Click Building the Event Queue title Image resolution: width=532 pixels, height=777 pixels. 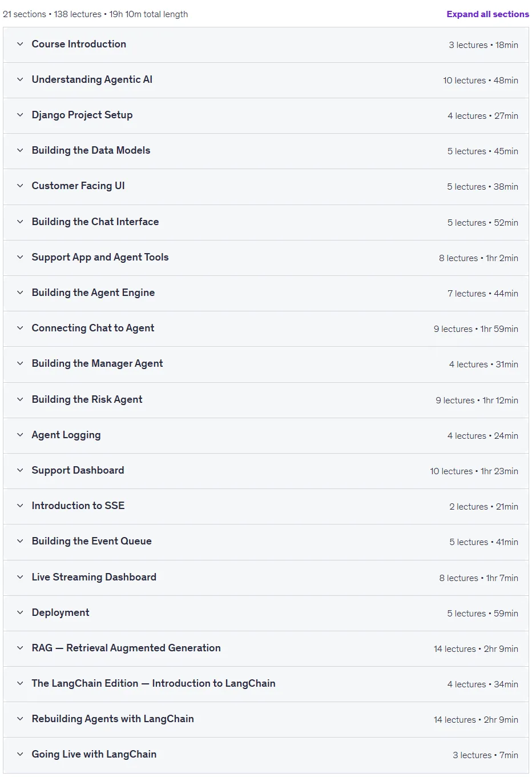click(91, 541)
